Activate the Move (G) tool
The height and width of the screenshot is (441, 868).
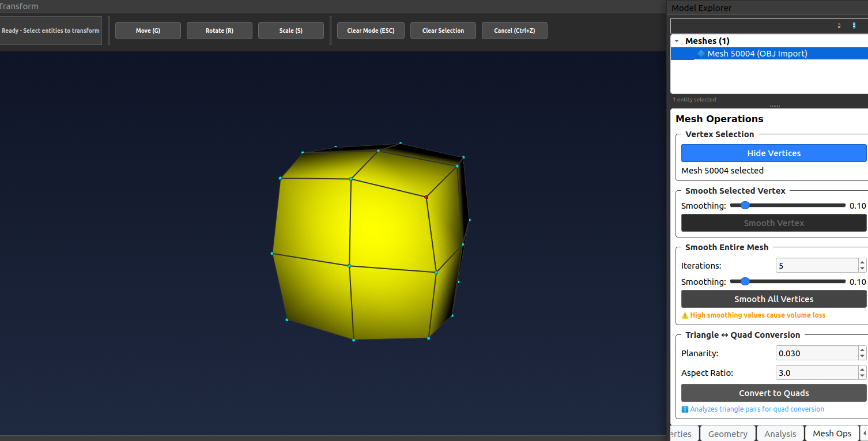click(148, 30)
